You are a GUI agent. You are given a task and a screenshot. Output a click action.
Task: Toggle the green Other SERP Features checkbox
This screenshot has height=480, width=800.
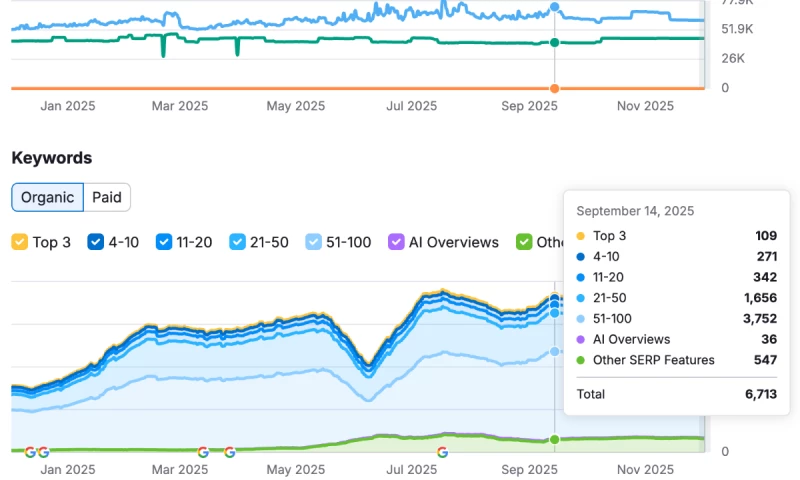click(524, 242)
